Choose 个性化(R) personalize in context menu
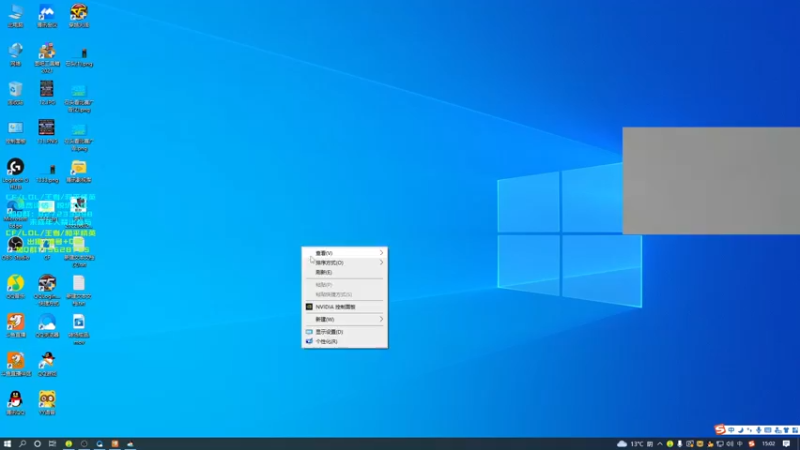 pos(344,341)
